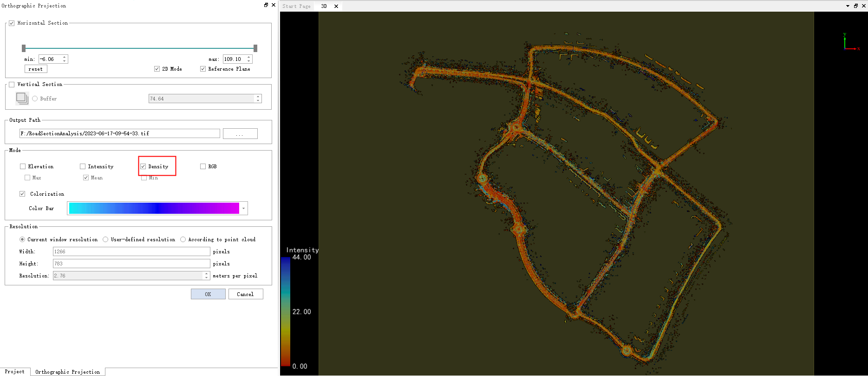The width and height of the screenshot is (868, 376).
Task: Decrease the meters per pixel resolution
Action: [x=207, y=277]
